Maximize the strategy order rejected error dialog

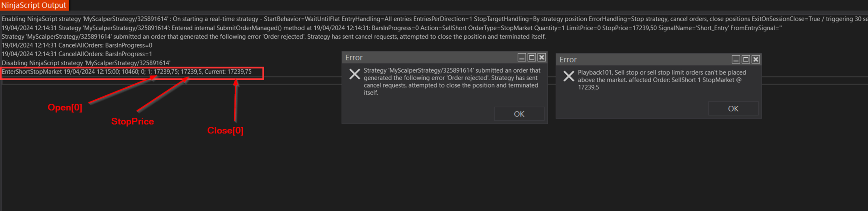pos(532,57)
